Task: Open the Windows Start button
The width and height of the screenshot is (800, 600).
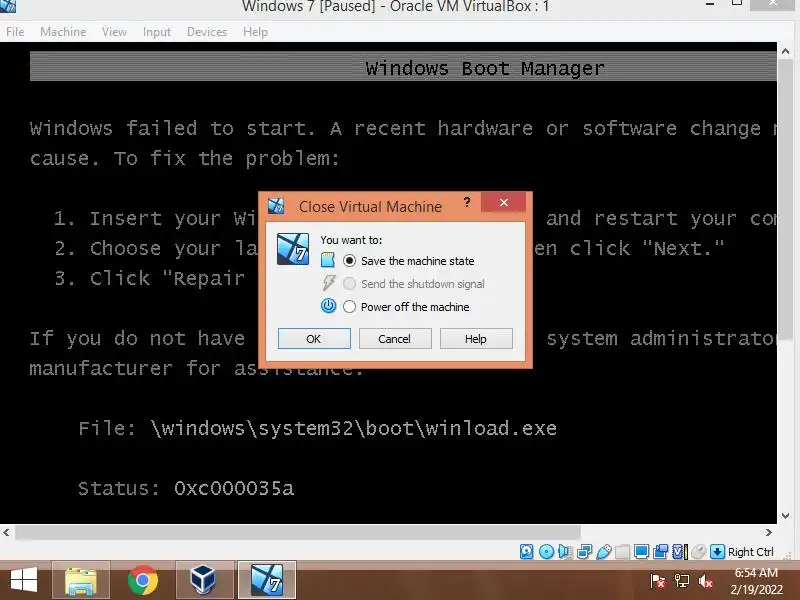Action: pyautogui.click(x=23, y=581)
